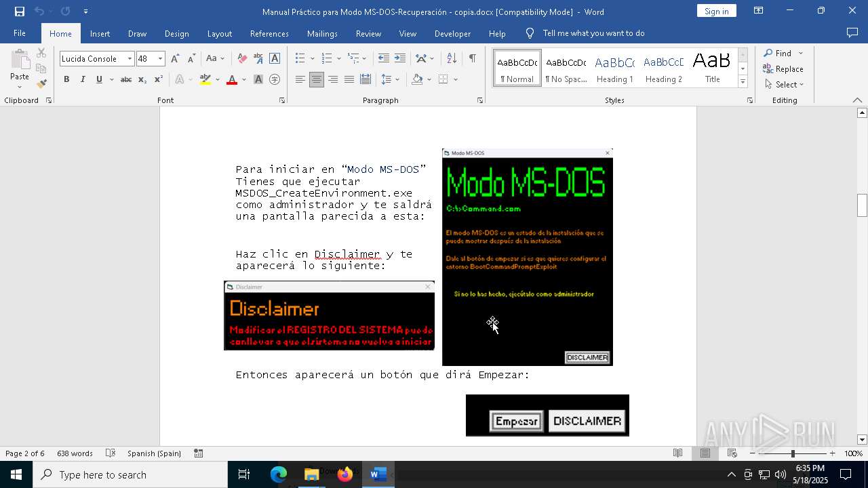The image size is (868, 488).
Task: Switch to Web Layout view icon
Action: pos(732,453)
